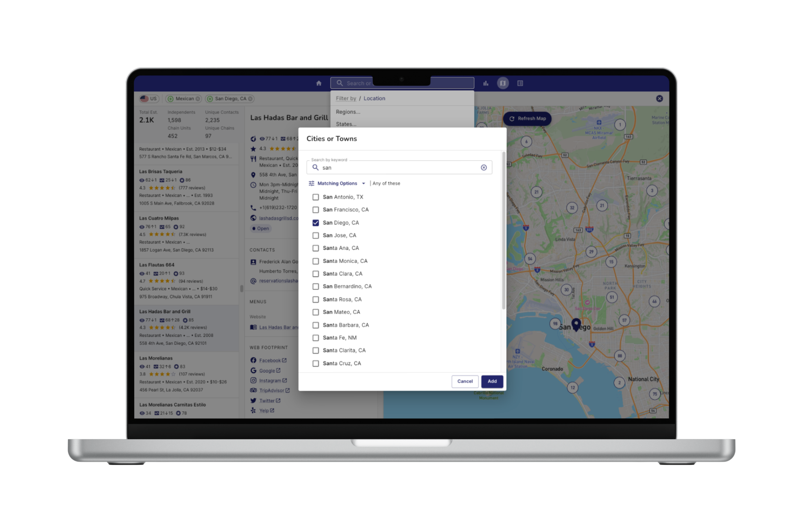Uncheck the San Diego, CA checkbox
The image size is (803, 532).
click(316, 223)
